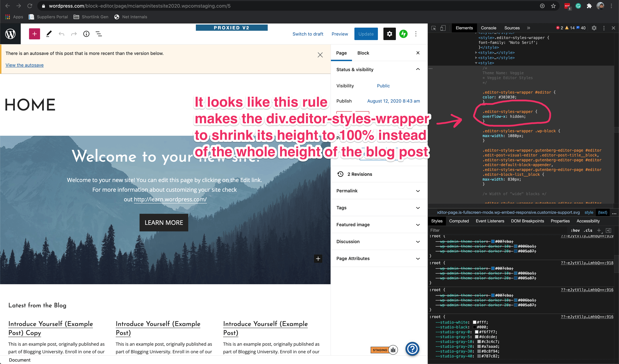Redo the editor change
This screenshot has width=619, height=364.
pyautogui.click(x=74, y=34)
